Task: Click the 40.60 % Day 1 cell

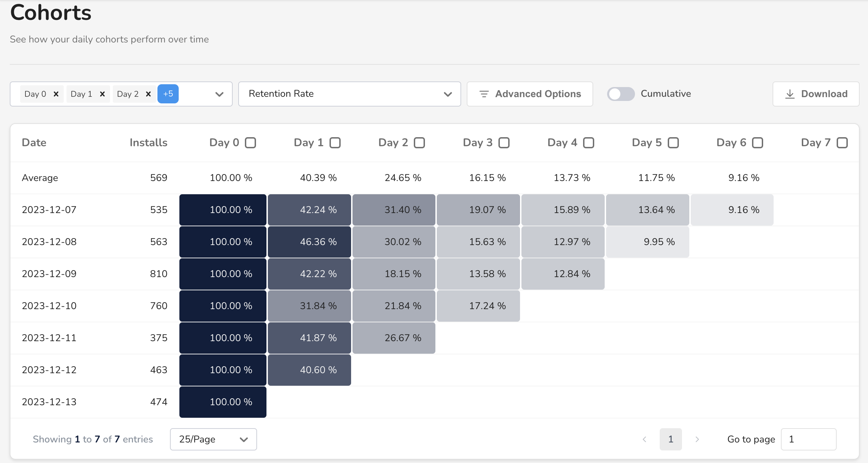Action: 309,370
